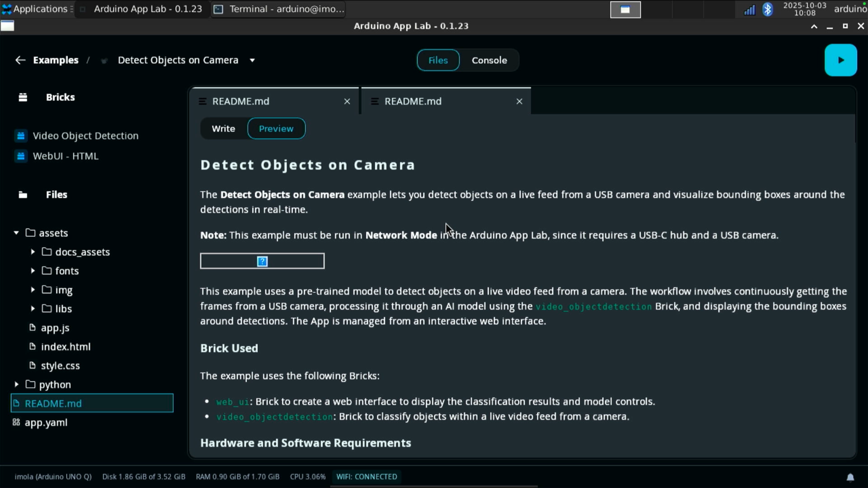Viewport: 868px width, 488px height.
Task: Toggle to the Console view
Action: pos(489,60)
